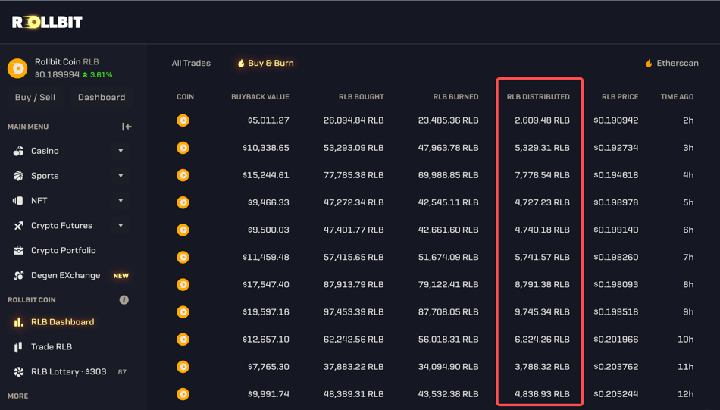Click coin icon in the $19,597.16 row
The height and width of the screenshot is (410, 720).
coord(183,312)
